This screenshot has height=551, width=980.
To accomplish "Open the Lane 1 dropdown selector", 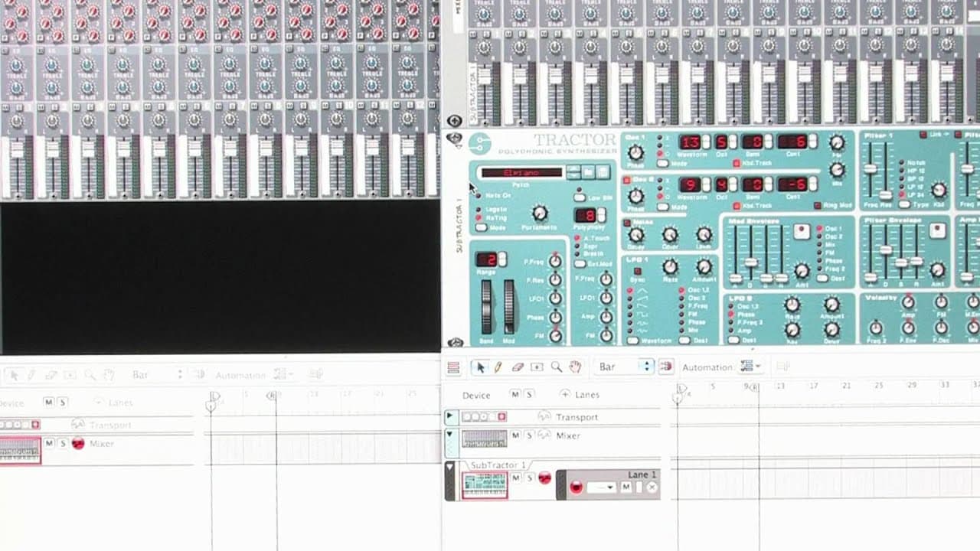I will point(601,487).
